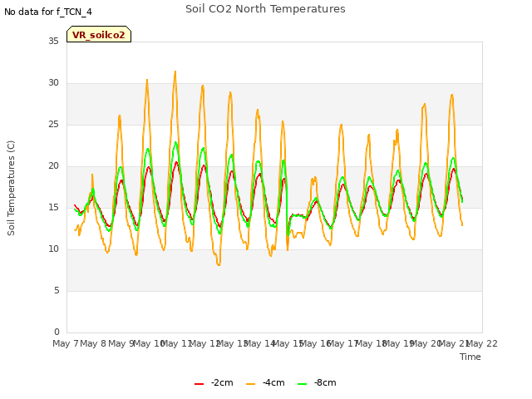Click the 'No data for f_TCN_4' message
532x399 pixels.
pyautogui.click(x=48, y=12)
